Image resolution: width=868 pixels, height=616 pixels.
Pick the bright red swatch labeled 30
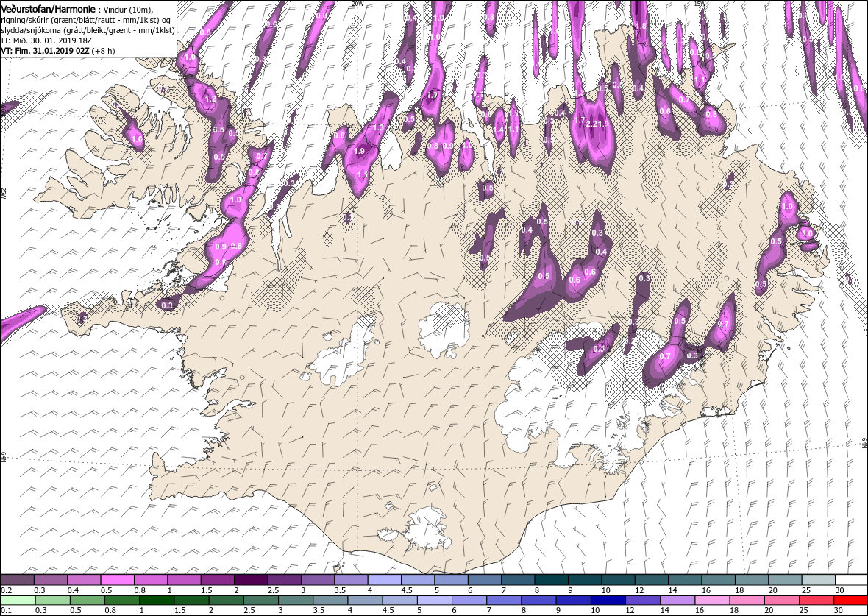pyautogui.click(x=850, y=601)
